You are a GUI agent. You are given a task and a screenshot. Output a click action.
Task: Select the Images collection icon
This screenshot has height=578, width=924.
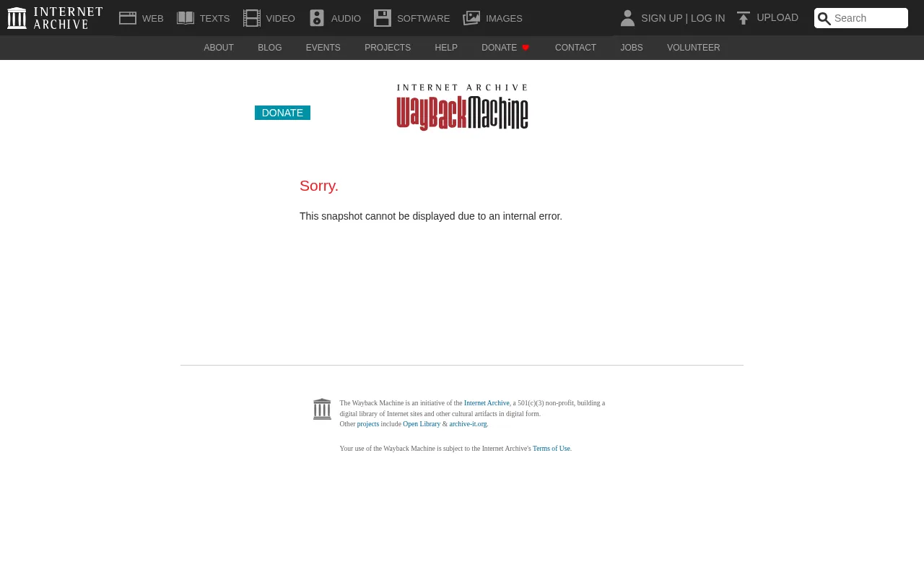(471, 18)
